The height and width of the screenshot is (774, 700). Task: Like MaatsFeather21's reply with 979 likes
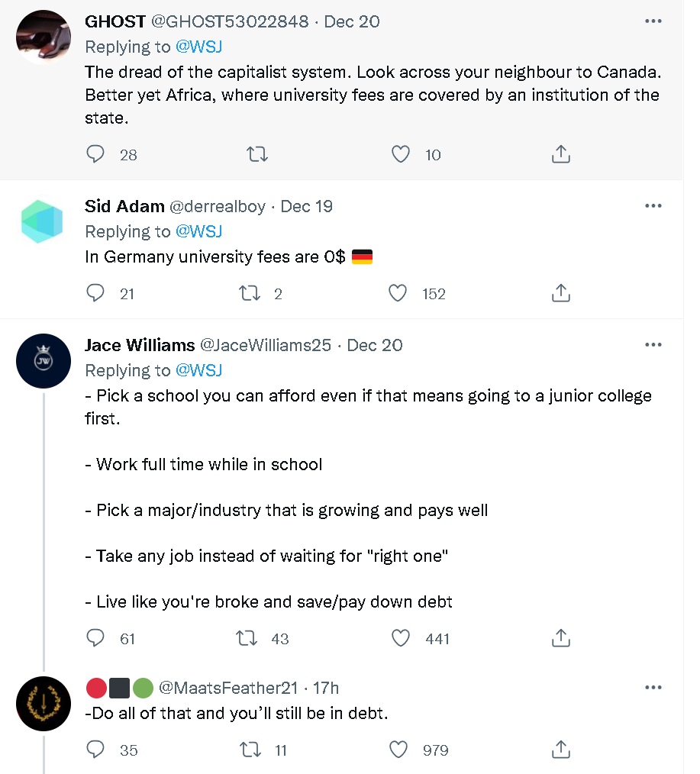(399, 750)
